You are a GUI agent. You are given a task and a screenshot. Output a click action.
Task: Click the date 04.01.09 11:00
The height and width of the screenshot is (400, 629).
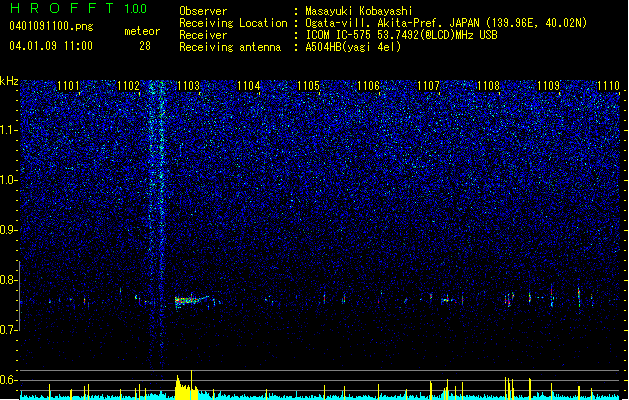[51, 46]
